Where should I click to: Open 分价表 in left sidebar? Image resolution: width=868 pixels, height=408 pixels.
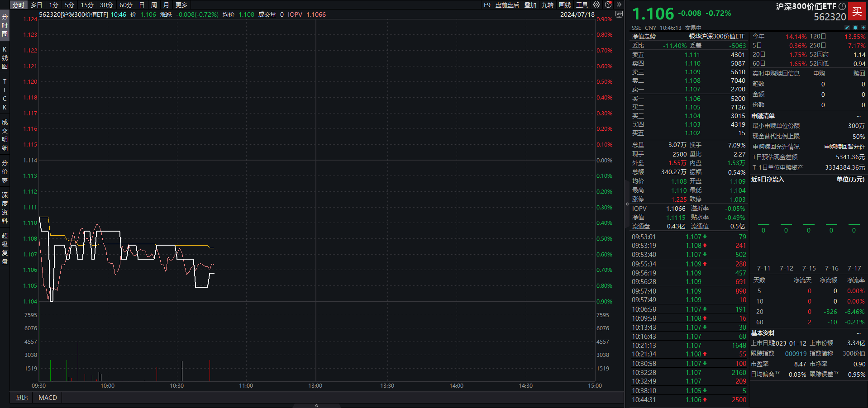click(x=5, y=171)
